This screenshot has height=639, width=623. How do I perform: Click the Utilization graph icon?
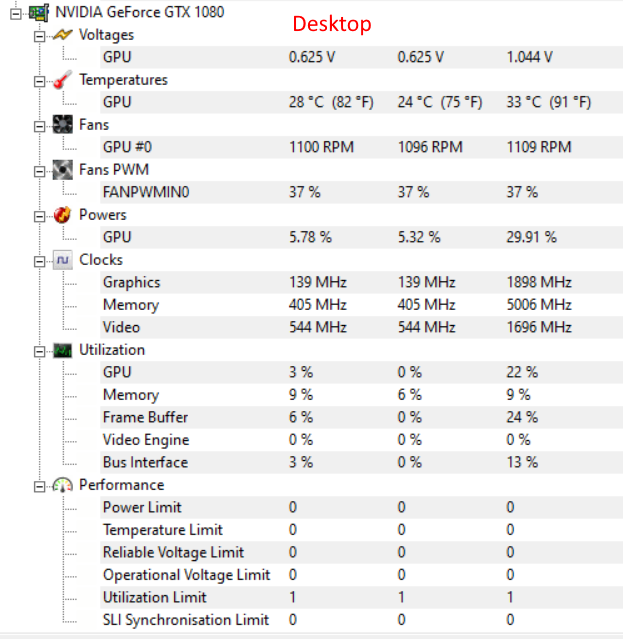tap(62, 350)
